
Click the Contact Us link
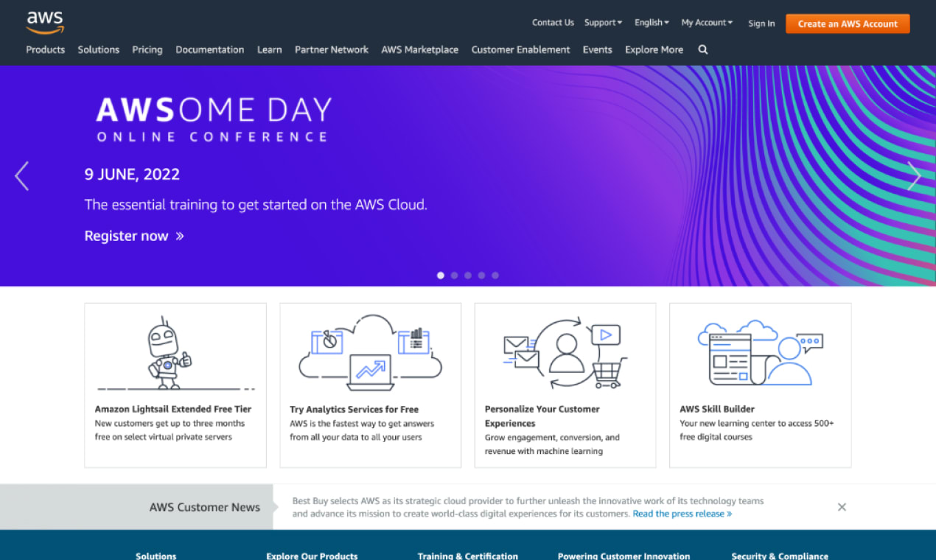tap(553, 23)
